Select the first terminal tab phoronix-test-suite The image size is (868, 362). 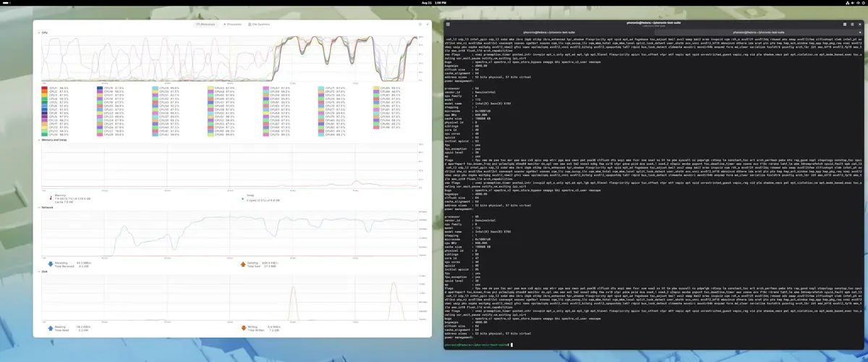coord(550,33)
